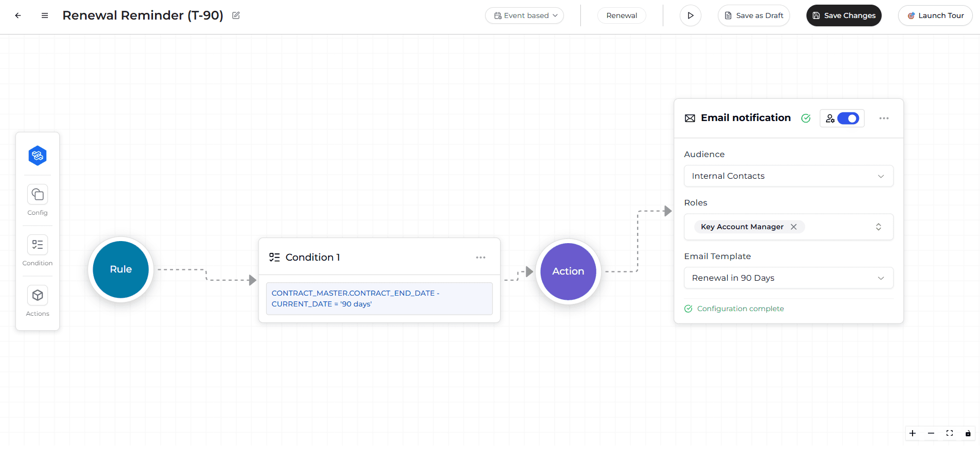Open the hamburger menu icon
Screen dimensions: 980x460
click(45, 15)
